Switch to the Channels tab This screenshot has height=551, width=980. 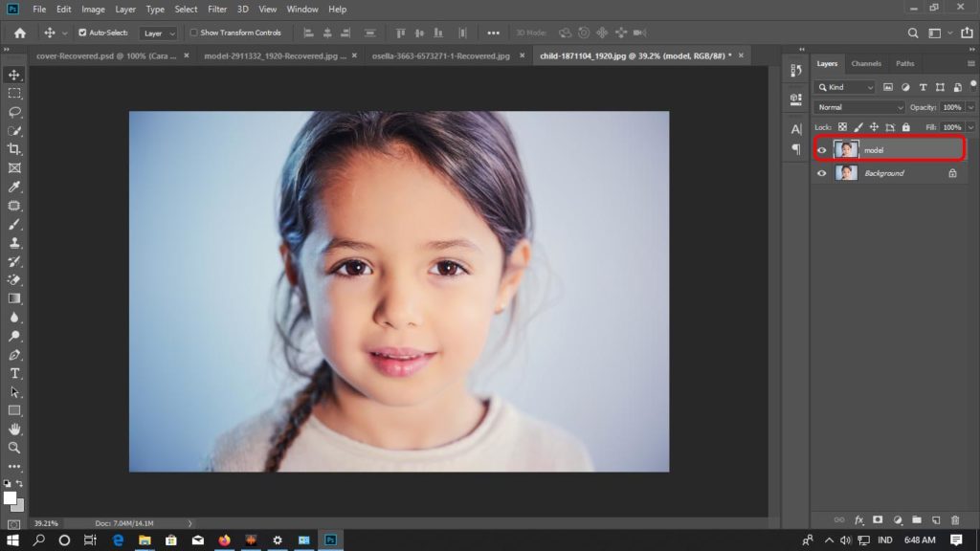pos(866,64)
